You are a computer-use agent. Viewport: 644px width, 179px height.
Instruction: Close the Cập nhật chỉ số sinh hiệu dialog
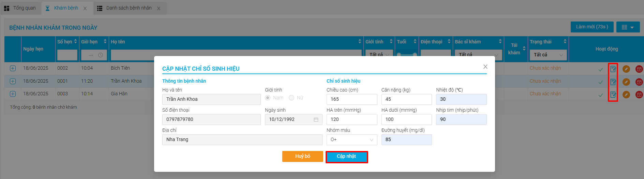point(485,67)
